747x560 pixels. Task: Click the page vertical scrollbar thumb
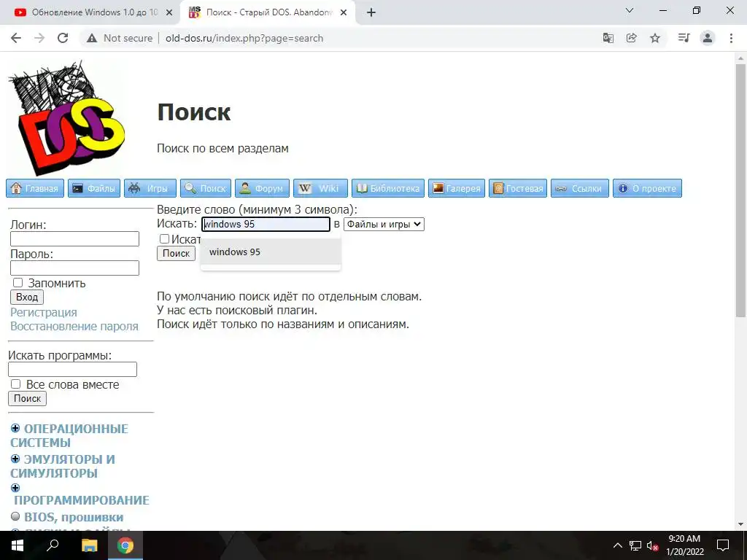coord(741,190)
